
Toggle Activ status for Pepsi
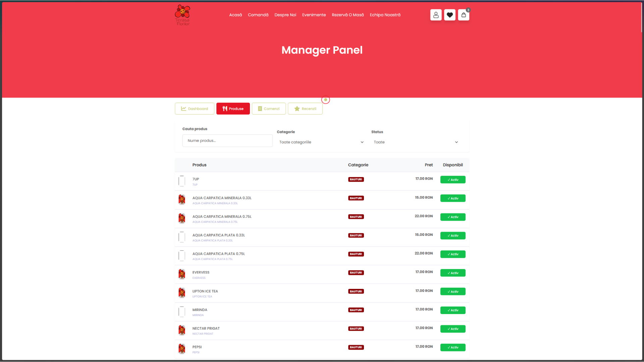click(453, 347)
